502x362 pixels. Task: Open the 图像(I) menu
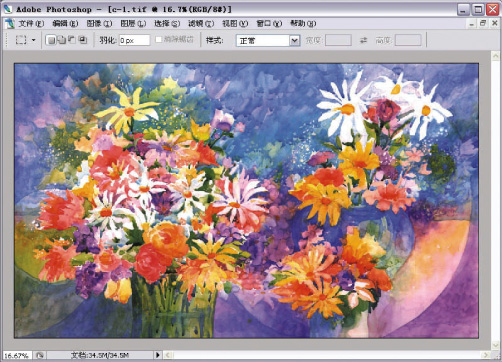[99, 23]
